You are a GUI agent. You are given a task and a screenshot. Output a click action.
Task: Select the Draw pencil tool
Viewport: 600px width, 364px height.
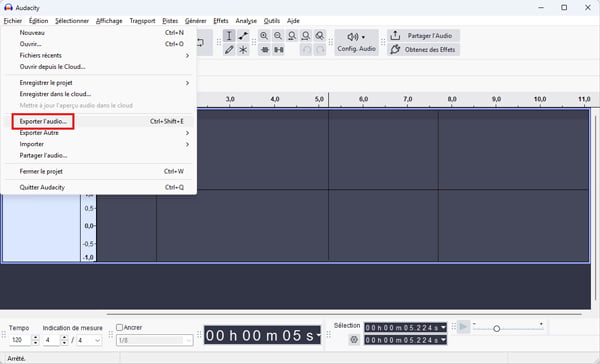point(229,50)
